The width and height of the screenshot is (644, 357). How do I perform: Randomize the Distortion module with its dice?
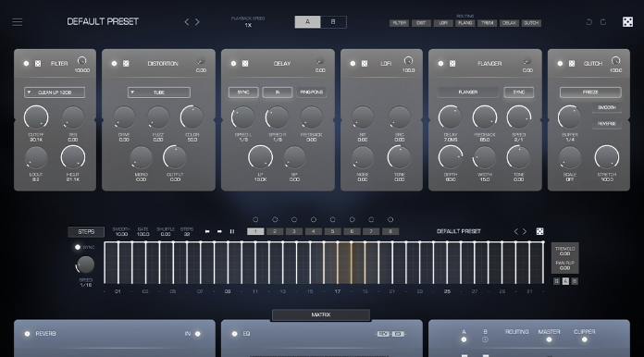click(126, 64)
